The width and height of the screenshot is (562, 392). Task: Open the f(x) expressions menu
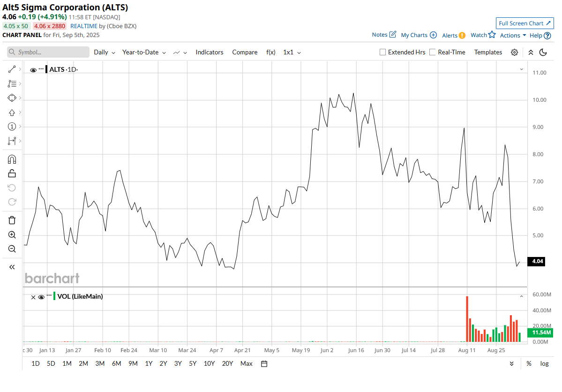click(x=270, y=53)
